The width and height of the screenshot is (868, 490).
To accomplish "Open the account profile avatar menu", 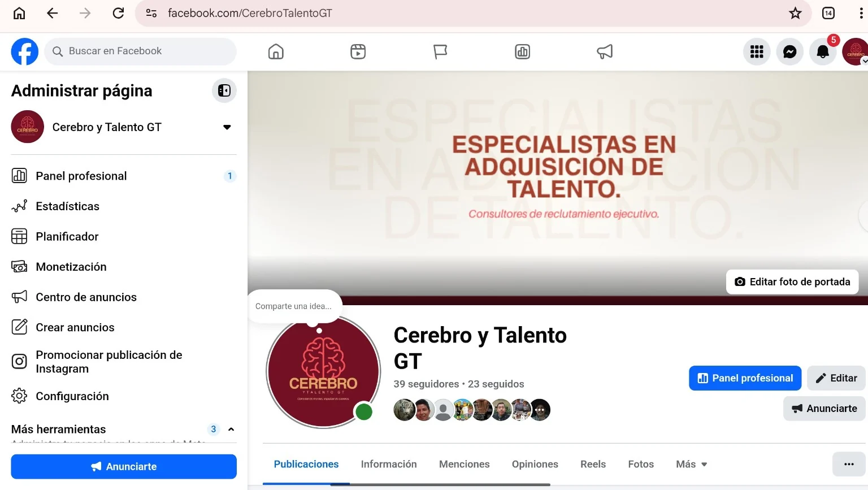I will (x=855, y=52).
